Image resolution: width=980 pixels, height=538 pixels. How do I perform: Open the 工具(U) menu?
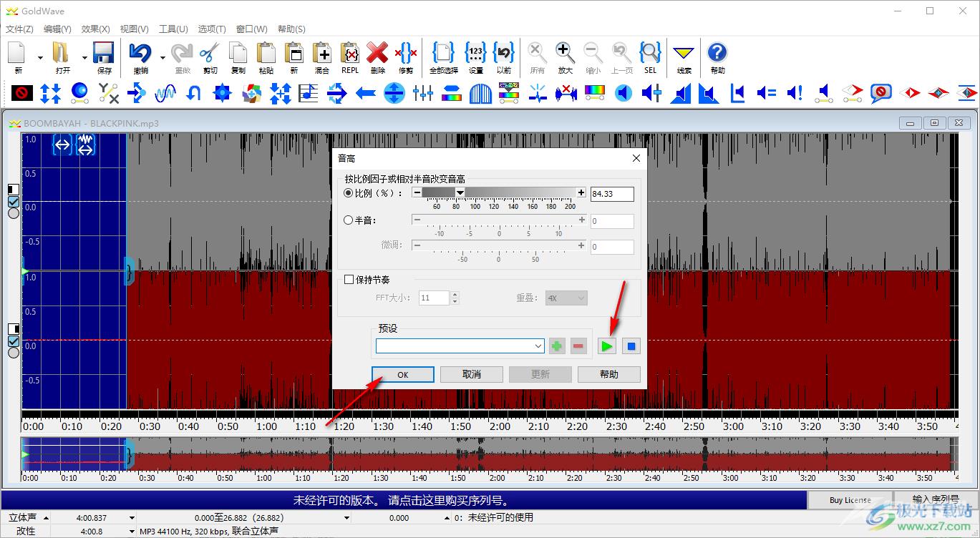[x=173, y=29]
